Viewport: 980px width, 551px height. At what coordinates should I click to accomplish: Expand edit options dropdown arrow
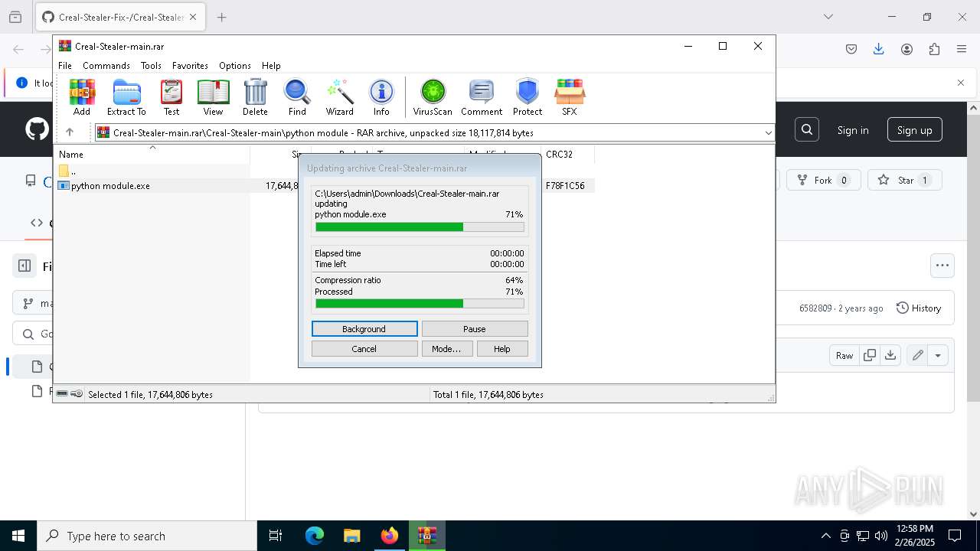point(938,355)
